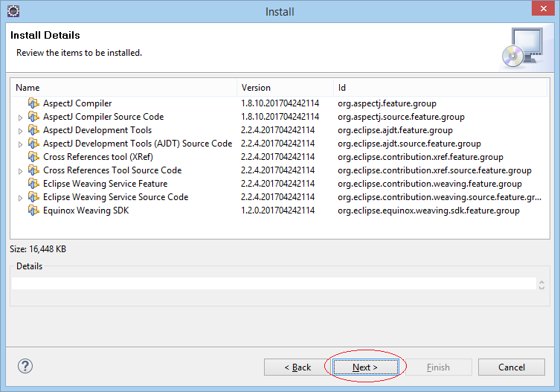Select the Equinox Weaving SDK row
The width and height of the screenshot is (560, 392).
[x=280, y=211]
